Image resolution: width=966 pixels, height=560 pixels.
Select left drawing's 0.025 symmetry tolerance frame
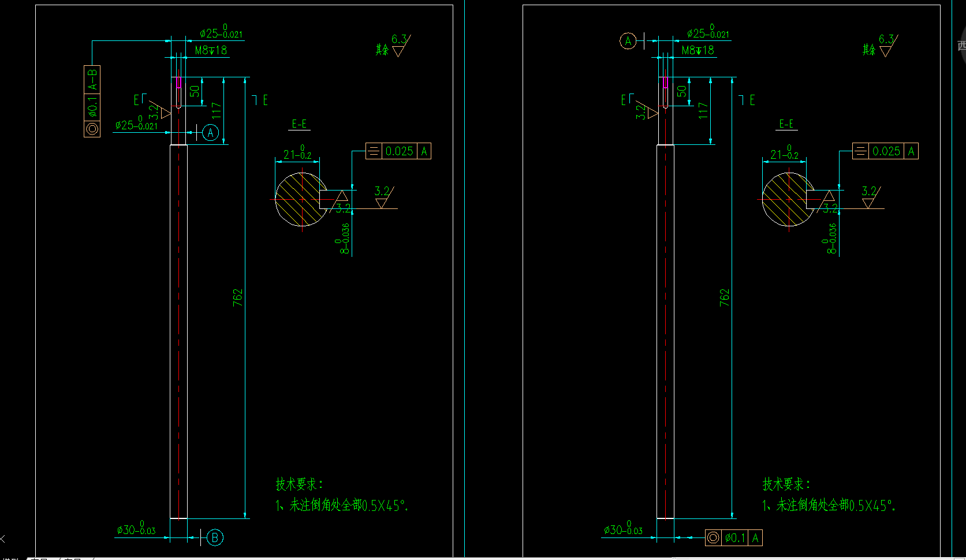[398, 151]
